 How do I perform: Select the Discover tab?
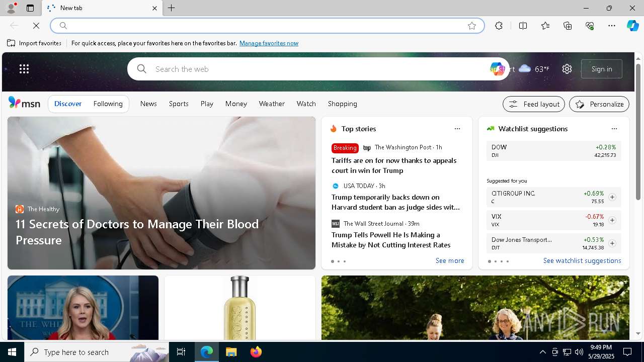pyautogui.click(x=68, y=104)
